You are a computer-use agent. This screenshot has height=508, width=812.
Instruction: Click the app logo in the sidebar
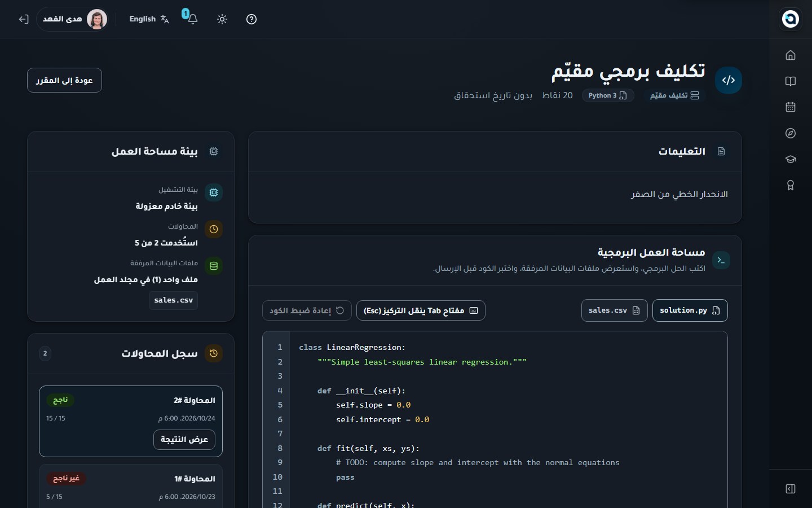[x=791, y=19]
